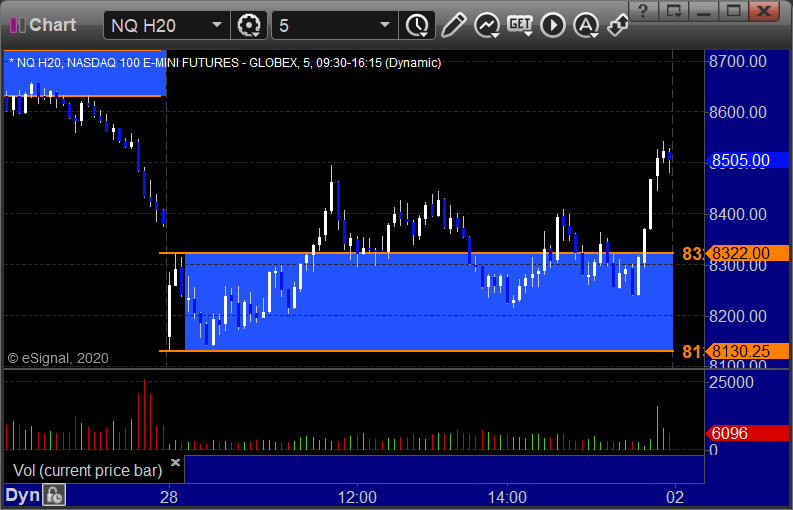Click the 8400.00 price axis label
The width and height of the screenshot is (793, 510).
(x=738, y=215)
